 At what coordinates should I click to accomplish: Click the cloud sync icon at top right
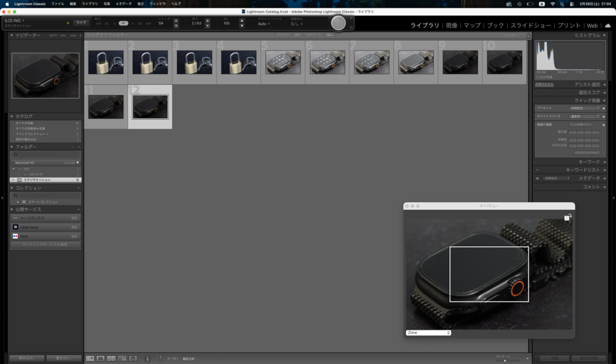[607, 26]
